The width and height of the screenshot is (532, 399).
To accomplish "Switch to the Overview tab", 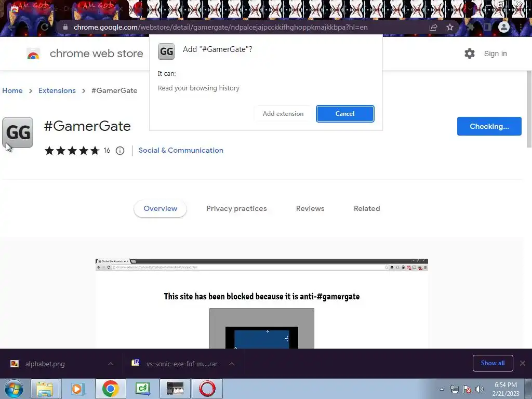I will [160, 209].
